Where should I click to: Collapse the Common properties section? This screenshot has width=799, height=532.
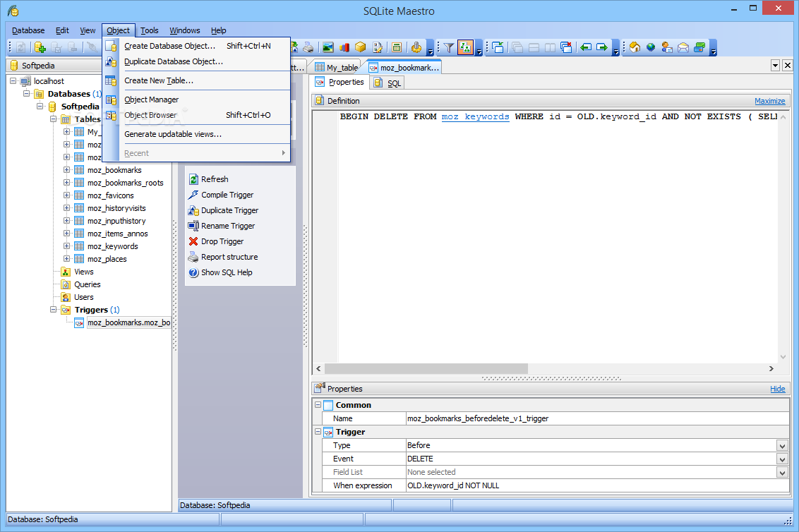pos(318,405)
